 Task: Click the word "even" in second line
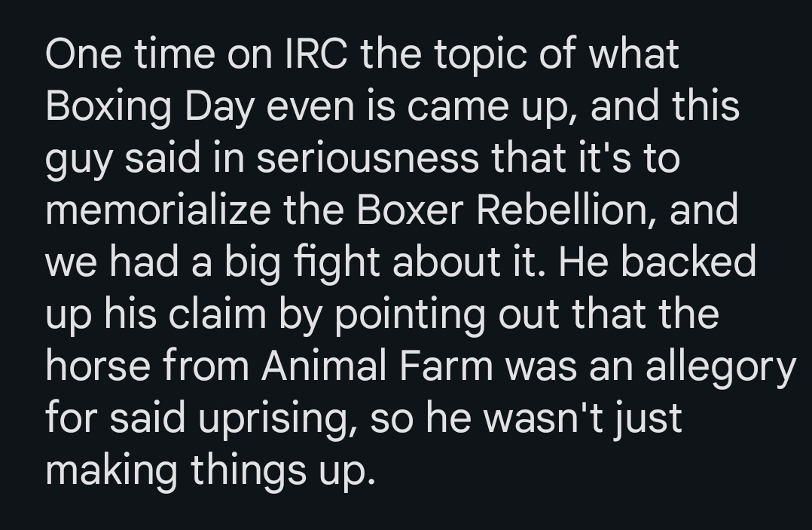pos(310,106)
